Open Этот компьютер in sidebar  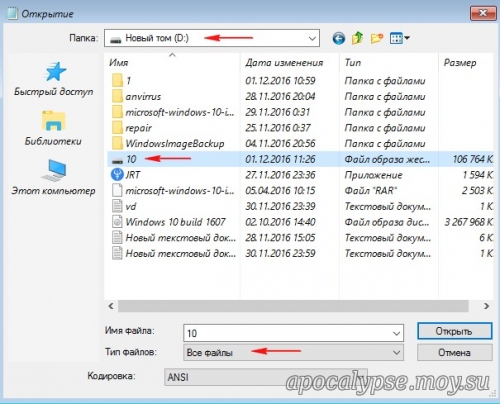[x=54, y=178]
